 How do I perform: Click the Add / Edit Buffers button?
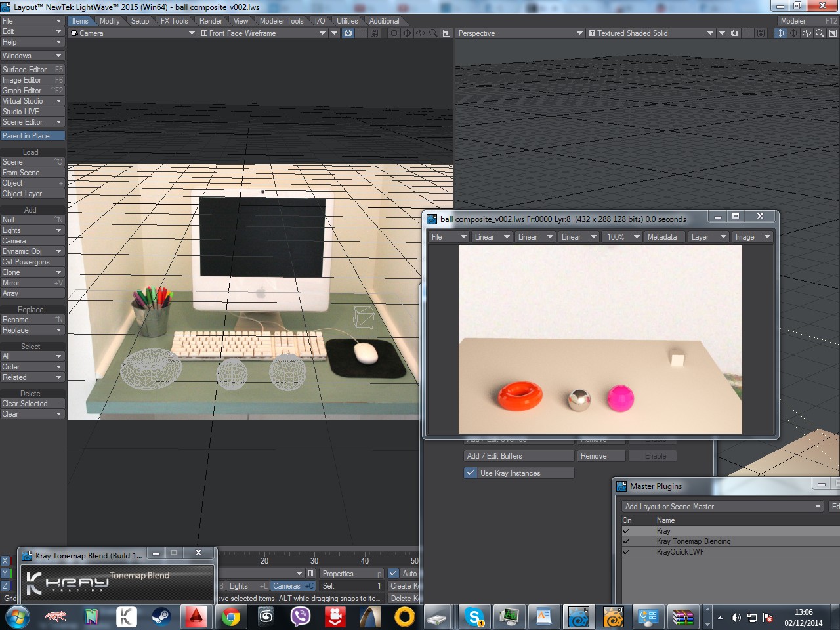pos(518,456)
